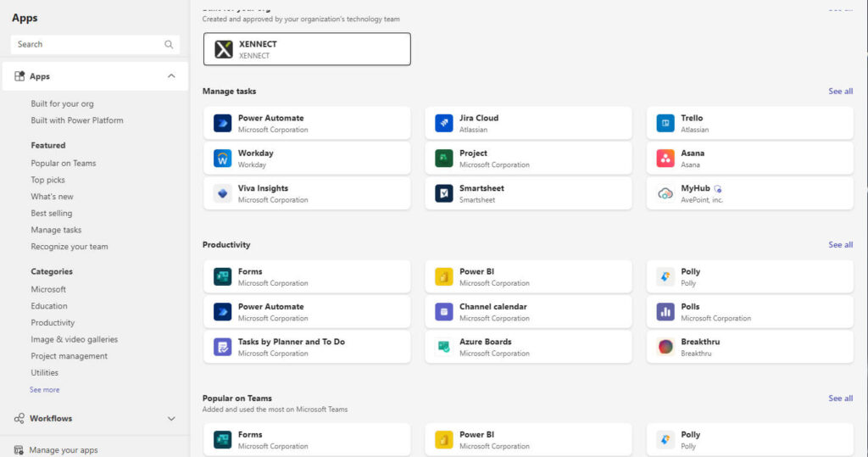This screenshot has width=868, height=457.
Task: Click See more under Categories
Action: (x=44, y=390)
